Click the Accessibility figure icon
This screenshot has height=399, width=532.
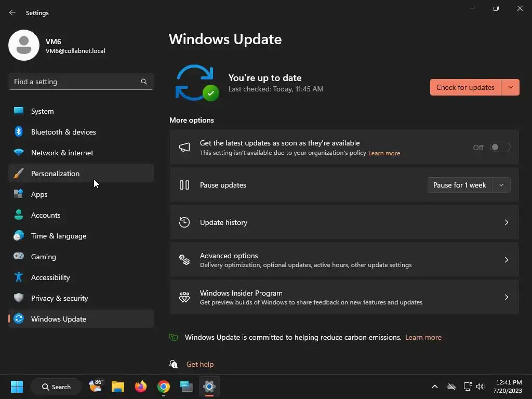(x=19, y=277)
